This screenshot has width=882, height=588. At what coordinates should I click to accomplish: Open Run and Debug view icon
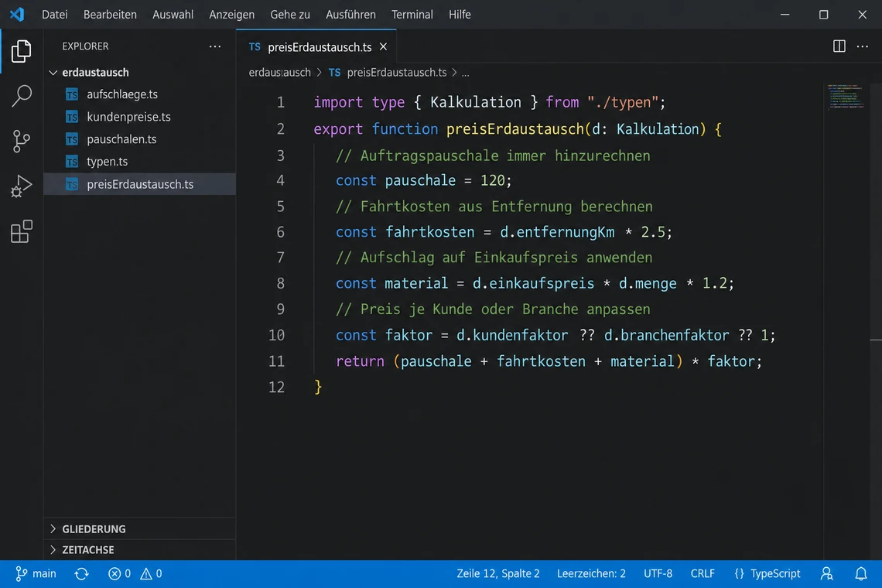(x=22, y=186)
